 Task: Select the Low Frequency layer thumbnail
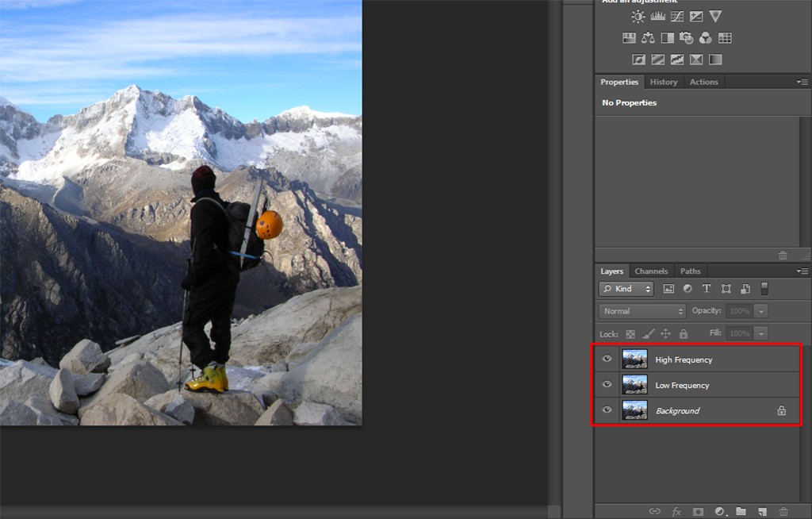[x=634, y=384]
